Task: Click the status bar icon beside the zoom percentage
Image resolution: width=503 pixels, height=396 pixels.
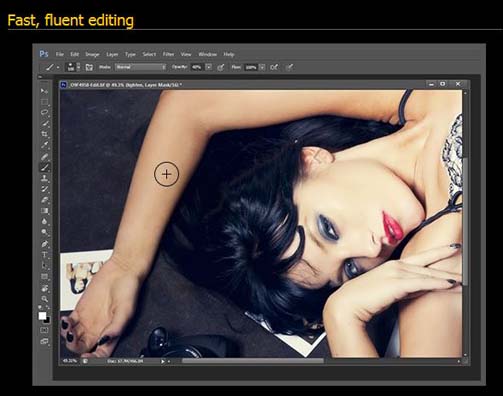Action: (x=86, y=361)
